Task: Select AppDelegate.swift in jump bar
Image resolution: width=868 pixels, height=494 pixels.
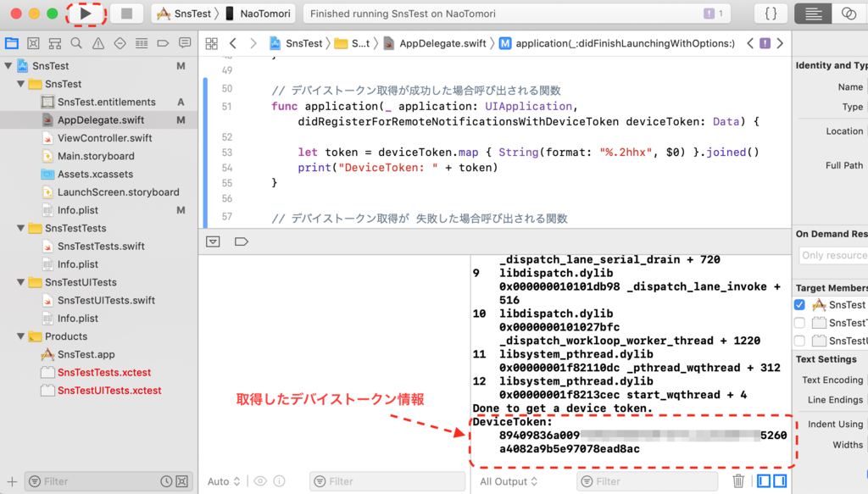Action: pos(435,43)
